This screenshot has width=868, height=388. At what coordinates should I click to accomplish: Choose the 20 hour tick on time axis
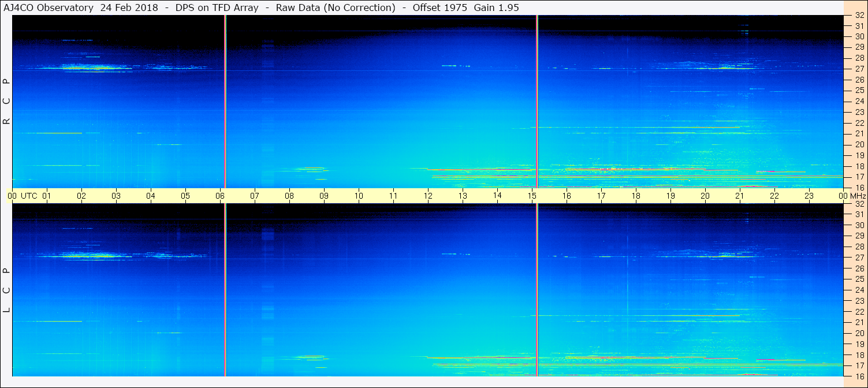(705, 196)
